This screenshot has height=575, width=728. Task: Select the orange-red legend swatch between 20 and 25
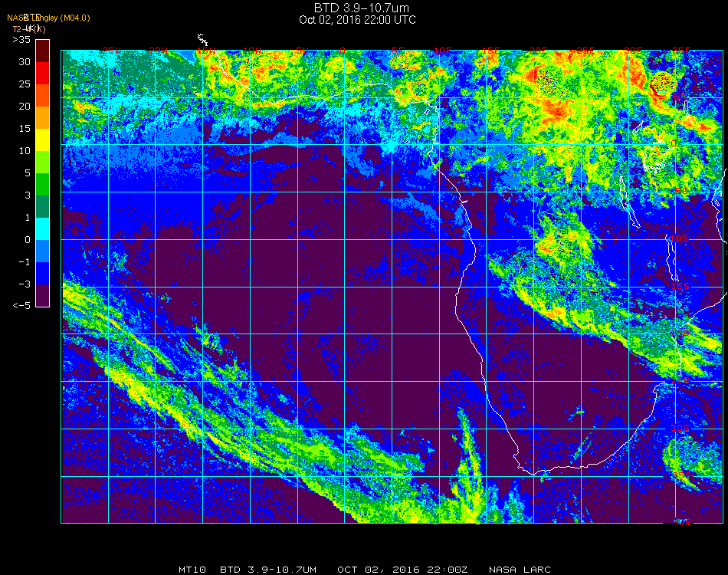43,95
